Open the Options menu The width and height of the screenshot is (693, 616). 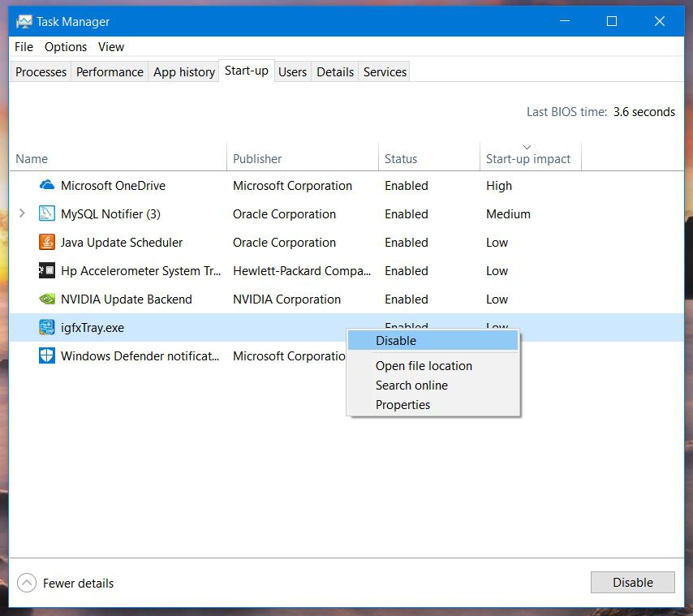click(x=66, y=47)
